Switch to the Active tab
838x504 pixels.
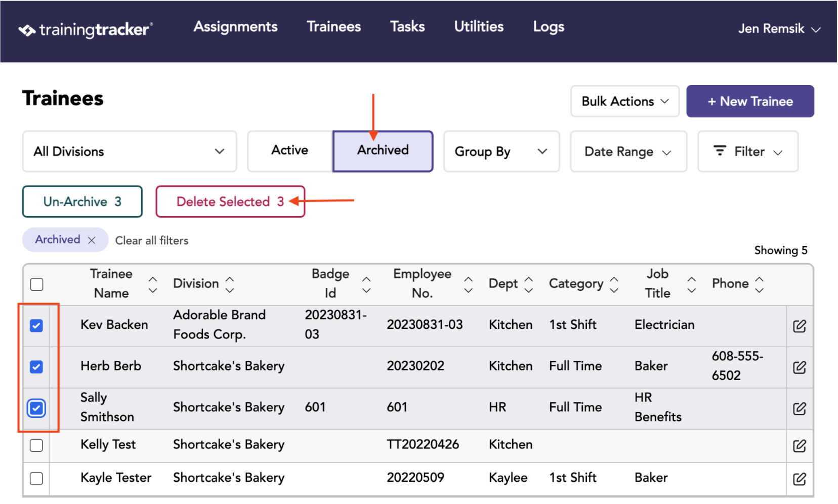[289, 150]
